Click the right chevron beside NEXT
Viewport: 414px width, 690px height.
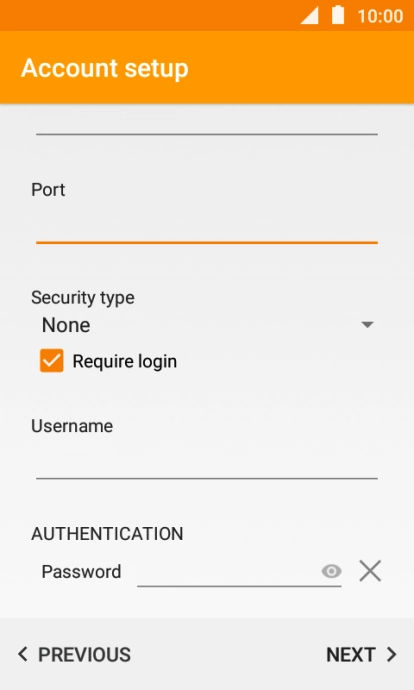392,654
